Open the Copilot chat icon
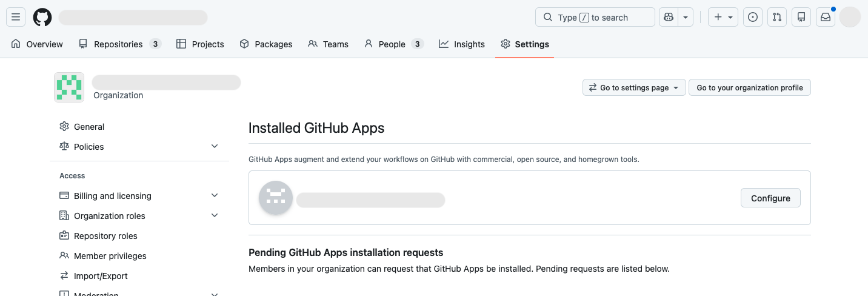The image size is (868, 296). (x=669, y=17)
